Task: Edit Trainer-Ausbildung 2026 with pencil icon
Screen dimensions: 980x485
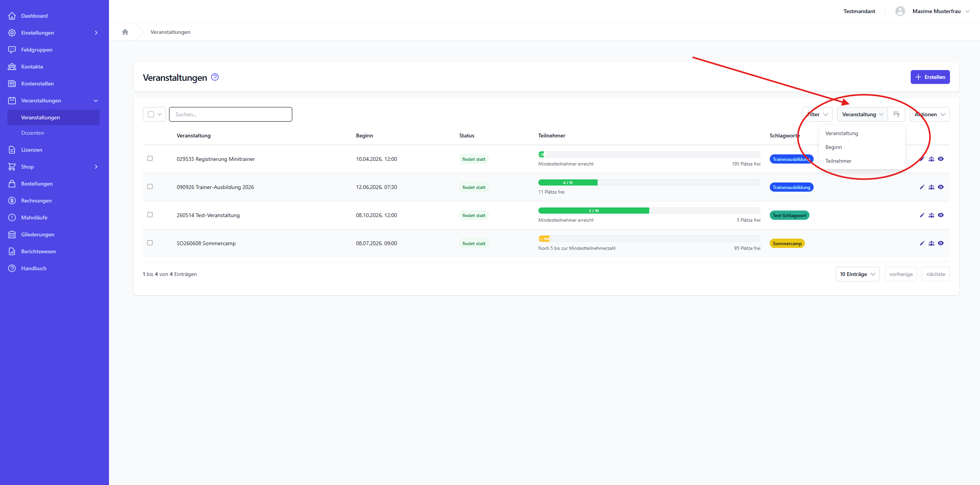Action: (x=922, y=187)
